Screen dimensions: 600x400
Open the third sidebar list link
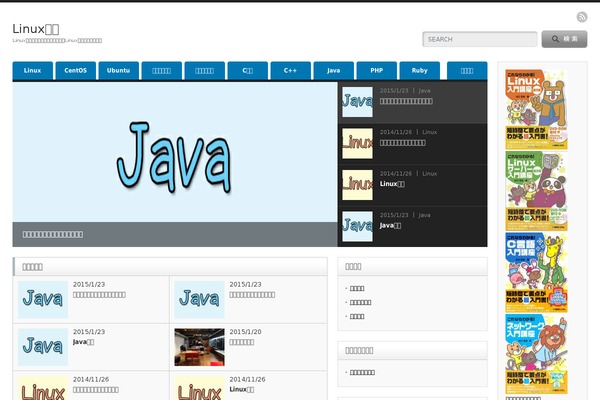click(357, 317)
